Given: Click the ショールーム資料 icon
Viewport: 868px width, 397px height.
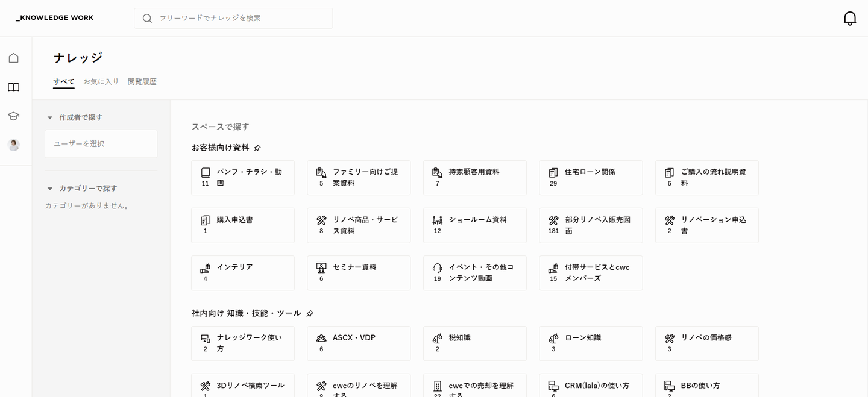Looking at the screenshot, I should pyautogui.click(x=438, y=220).
